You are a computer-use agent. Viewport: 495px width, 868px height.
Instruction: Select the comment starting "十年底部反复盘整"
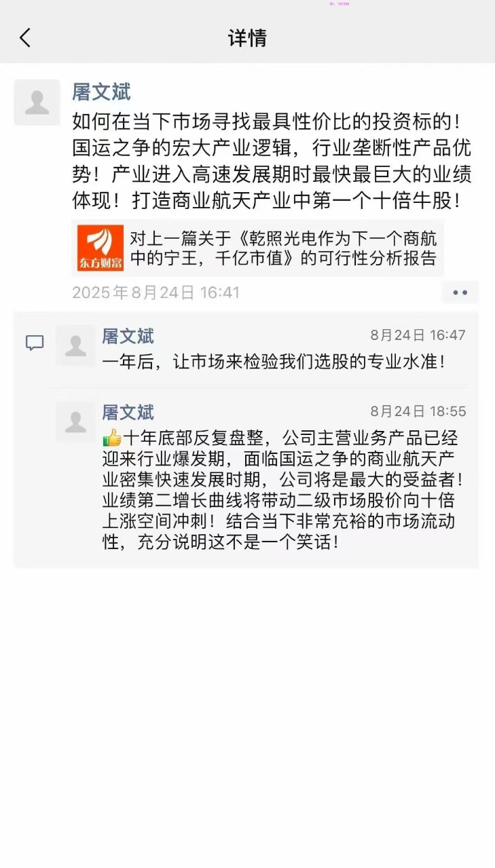click(284, 490)
